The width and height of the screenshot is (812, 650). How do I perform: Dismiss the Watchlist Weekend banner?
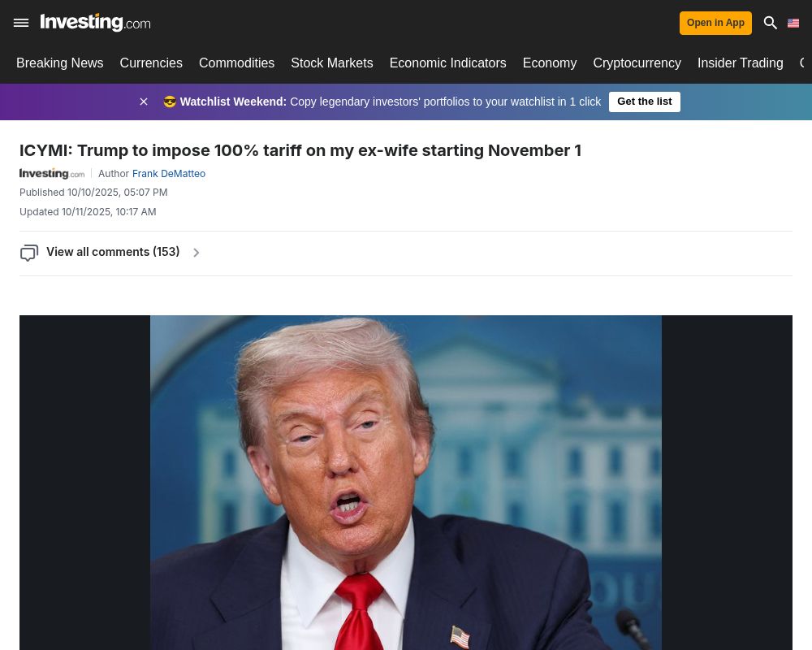(144, 102)
